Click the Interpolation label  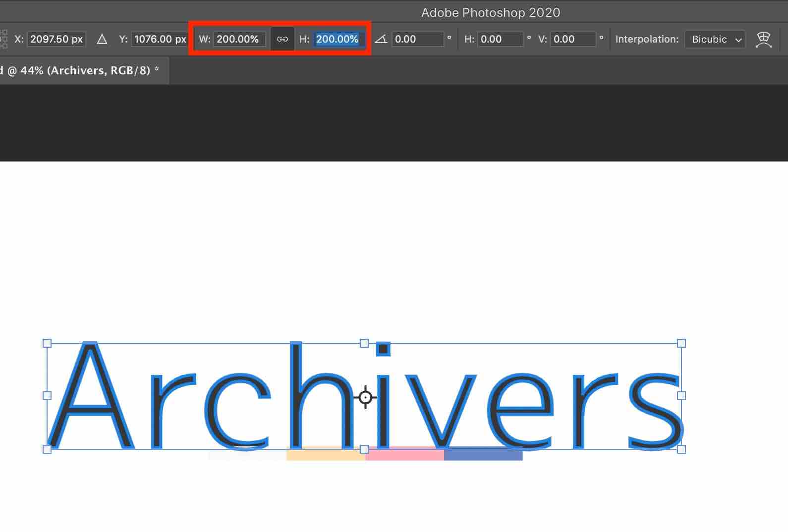(647, 39)
